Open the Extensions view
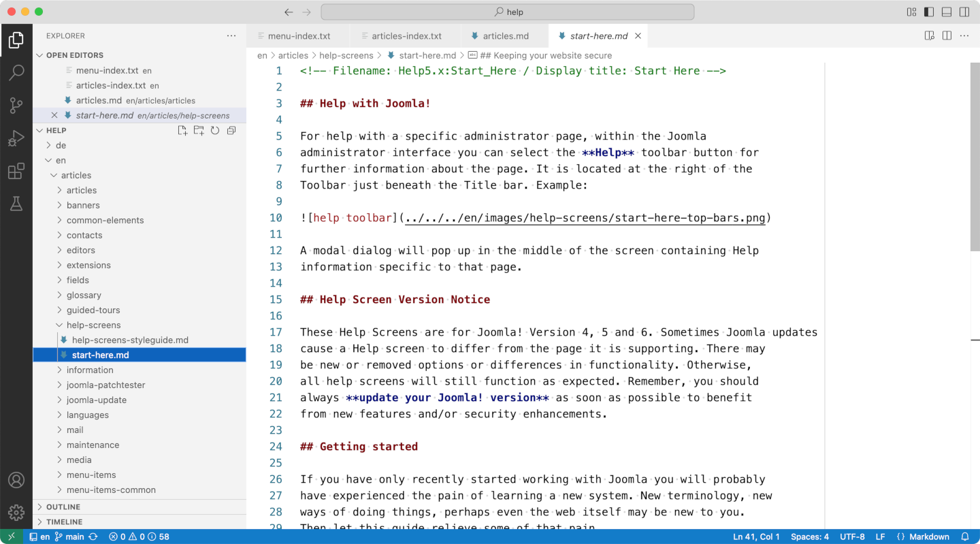This screenshot has width=980, height=544. coord(16,171)
